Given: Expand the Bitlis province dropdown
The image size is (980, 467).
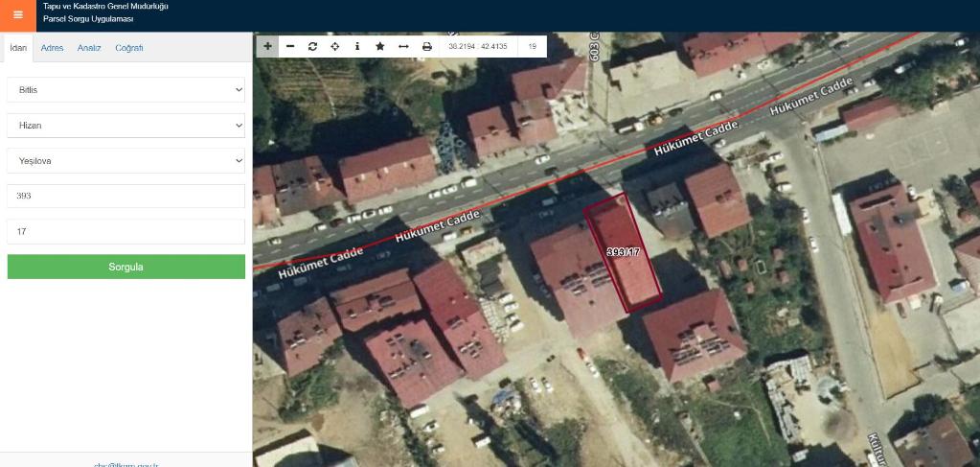Looking at the screenshot, I should point(125,90).
